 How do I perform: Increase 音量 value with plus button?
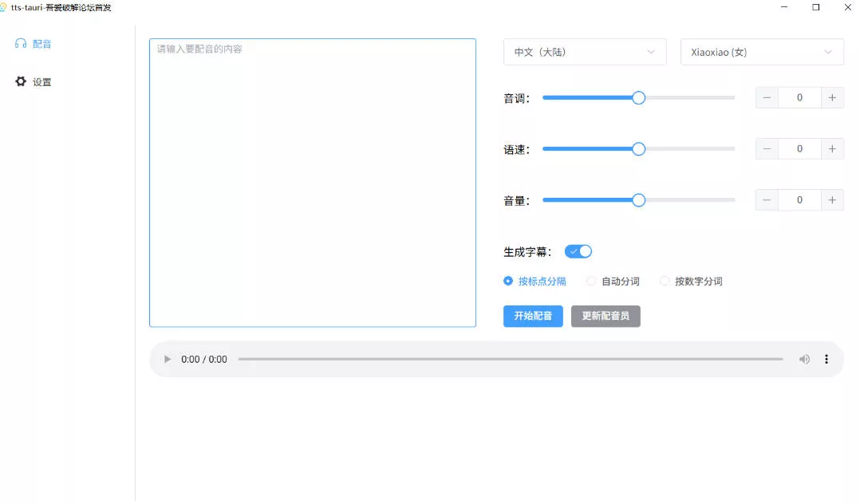[x=832, y=200]
